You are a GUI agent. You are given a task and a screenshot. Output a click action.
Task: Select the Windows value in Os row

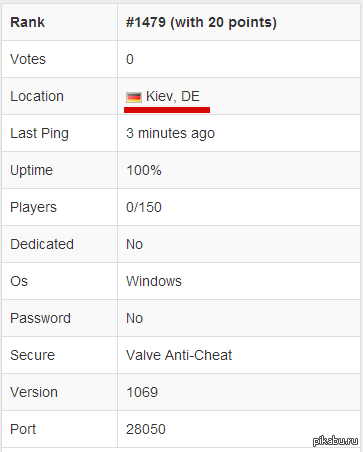click(x=154, y=281)
